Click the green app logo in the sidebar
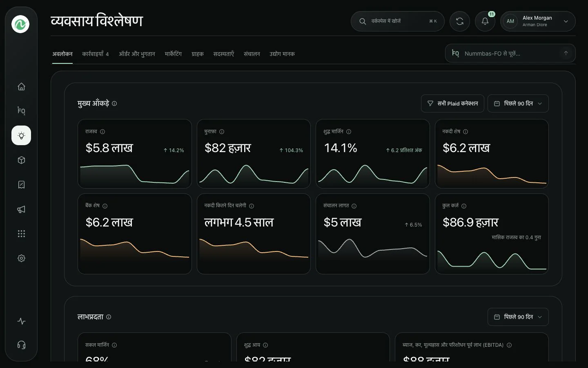588x368 pixels. [20, 24]
